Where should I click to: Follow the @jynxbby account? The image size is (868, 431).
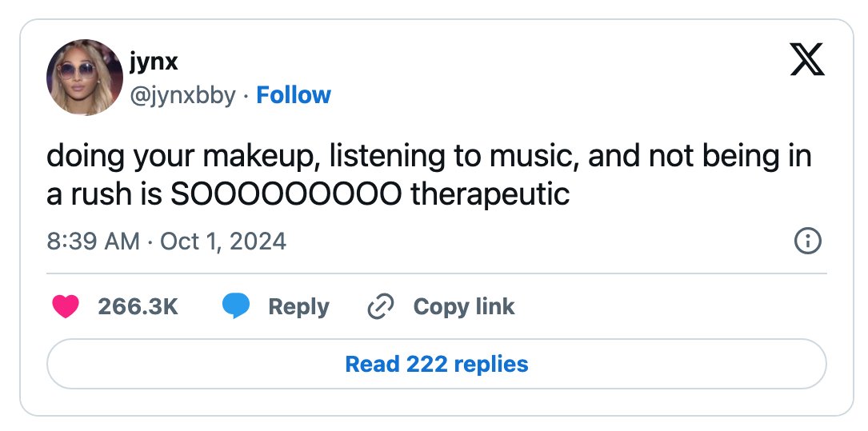point(294,95)
